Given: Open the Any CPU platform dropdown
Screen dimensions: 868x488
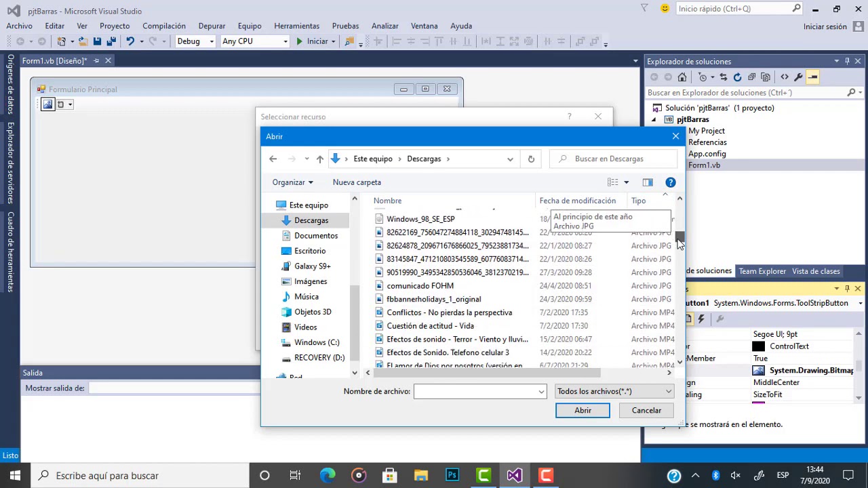Looking at the screenshot, I should click(x=285, y=41).
